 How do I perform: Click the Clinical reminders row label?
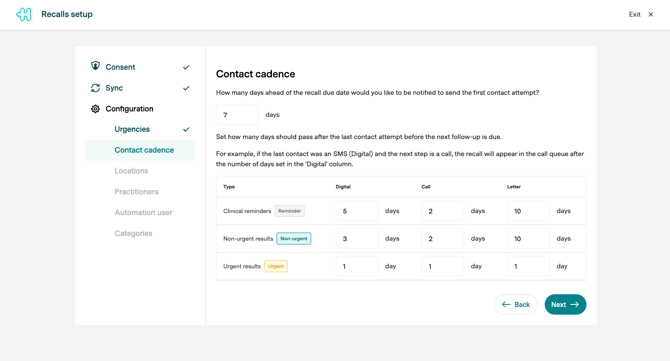click(x=247, y=211)
